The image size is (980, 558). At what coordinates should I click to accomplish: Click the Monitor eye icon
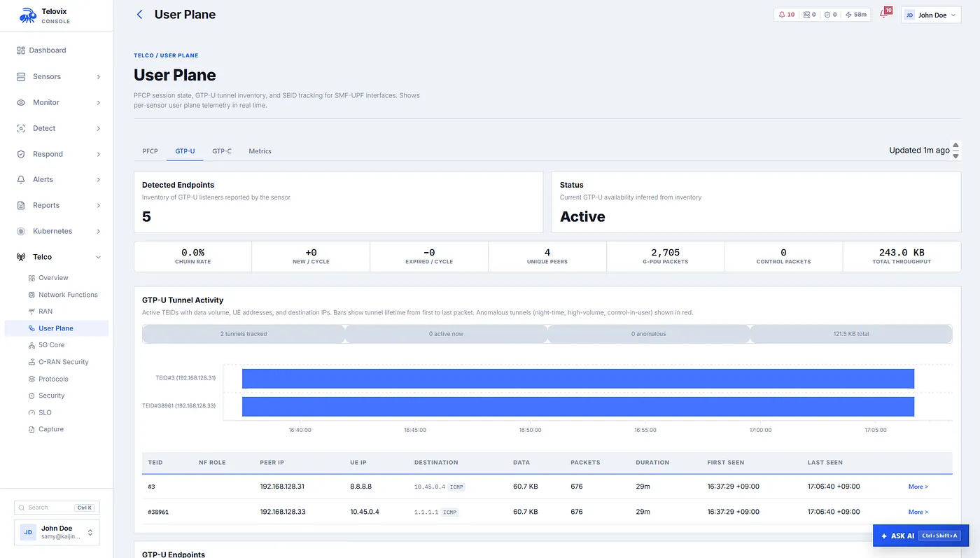pos(21,102)
